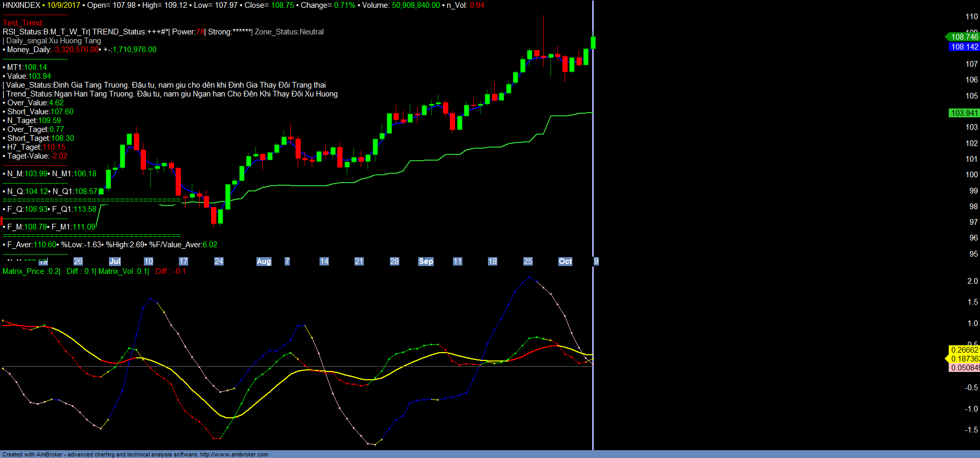
Task: Select the Matrix_Price indicator label
Action: [31, 271]
